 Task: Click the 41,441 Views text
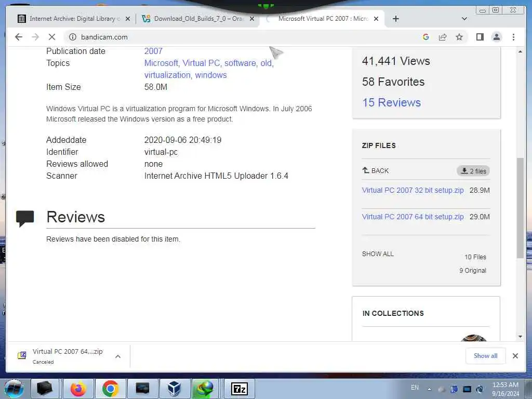click(396, 61)
